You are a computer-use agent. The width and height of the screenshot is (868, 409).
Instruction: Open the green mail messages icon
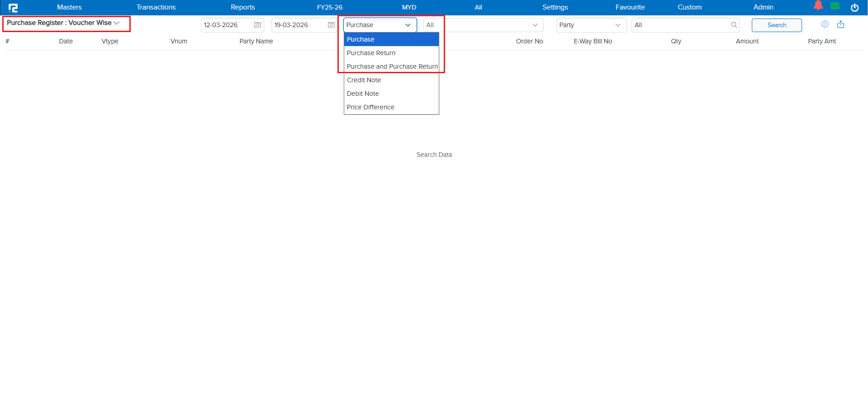pos(835,6)
